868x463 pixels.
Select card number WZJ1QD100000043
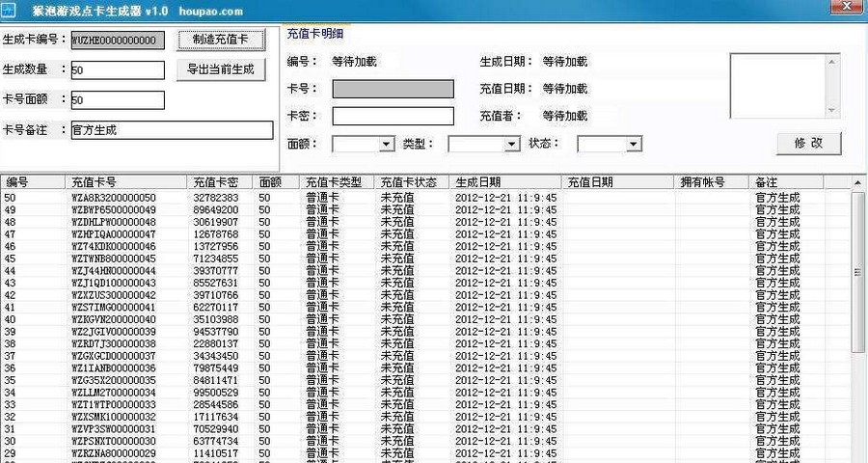point(114,283)
